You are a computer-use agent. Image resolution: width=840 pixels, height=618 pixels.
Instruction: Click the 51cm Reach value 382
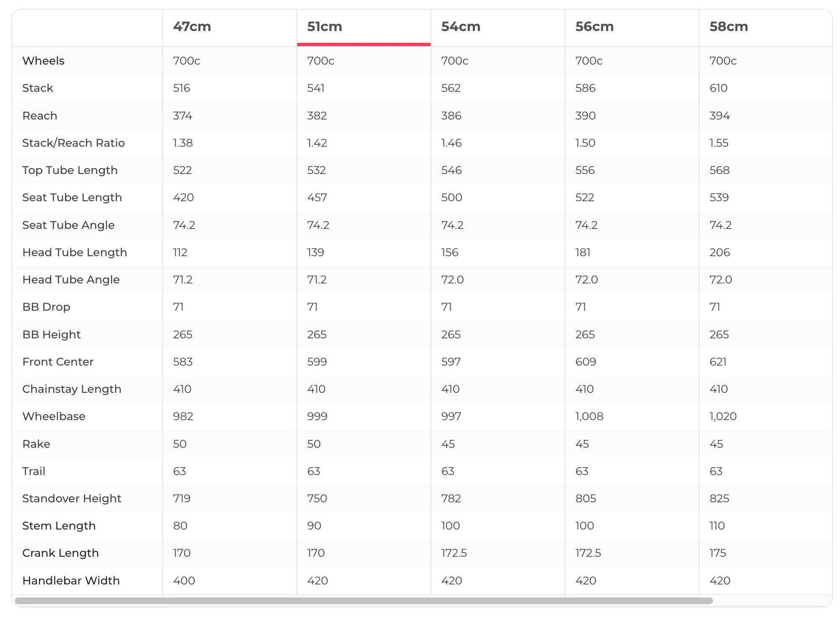point(317,116)
